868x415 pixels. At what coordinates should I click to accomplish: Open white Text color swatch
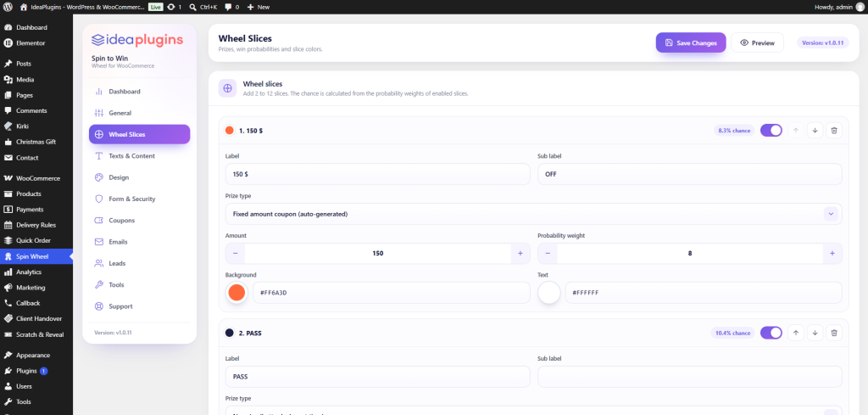[x=549, y=293]
